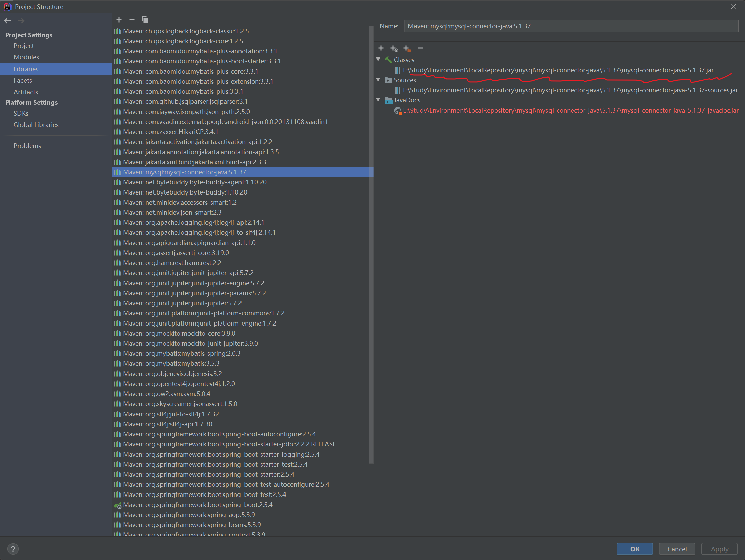Open the Problems page
This screenshot has height=560, width=745.
click(x=27, y=146)
